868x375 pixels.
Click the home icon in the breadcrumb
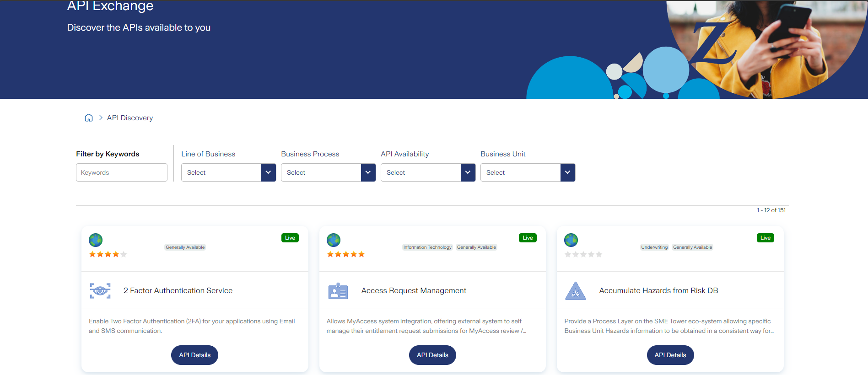click(89, 118)
